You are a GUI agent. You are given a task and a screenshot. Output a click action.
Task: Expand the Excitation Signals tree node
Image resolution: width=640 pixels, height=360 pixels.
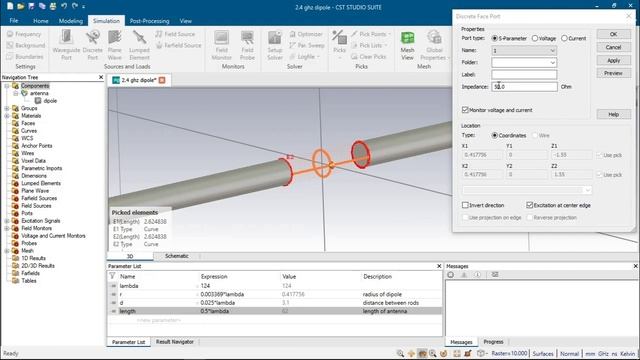click(x=7, y=221)
